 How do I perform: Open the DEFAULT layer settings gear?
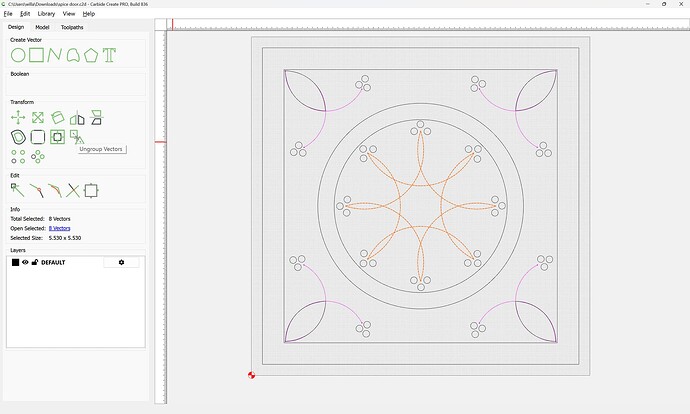[121, 262]
